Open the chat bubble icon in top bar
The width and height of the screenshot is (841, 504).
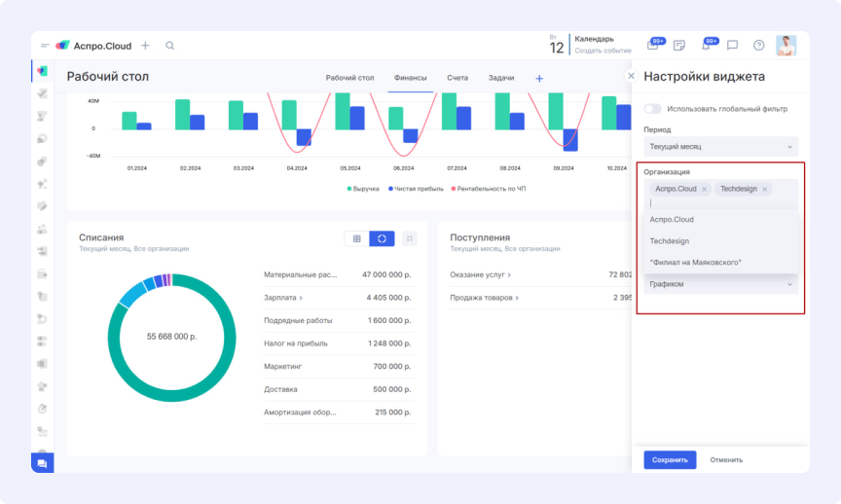point(732,46)
